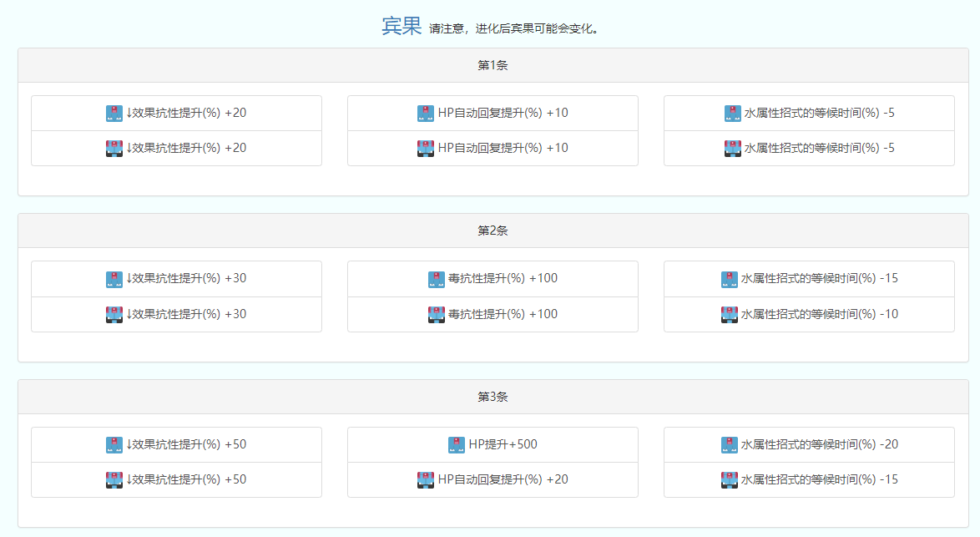This screenshot has height=537, width=980.
Task: Click blue icon beside ↓效果抗性提升(%) +20
Action: (114, 114)
